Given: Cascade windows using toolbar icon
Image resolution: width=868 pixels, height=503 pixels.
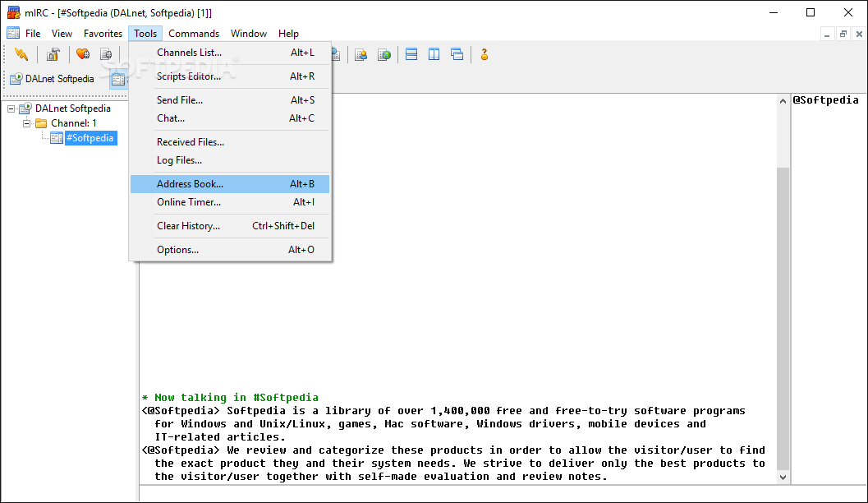Looking at the screenshot, I should tap(457, 54).
